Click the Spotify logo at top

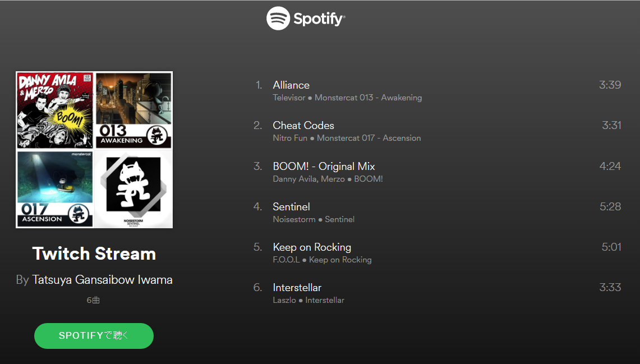(306, 19)
